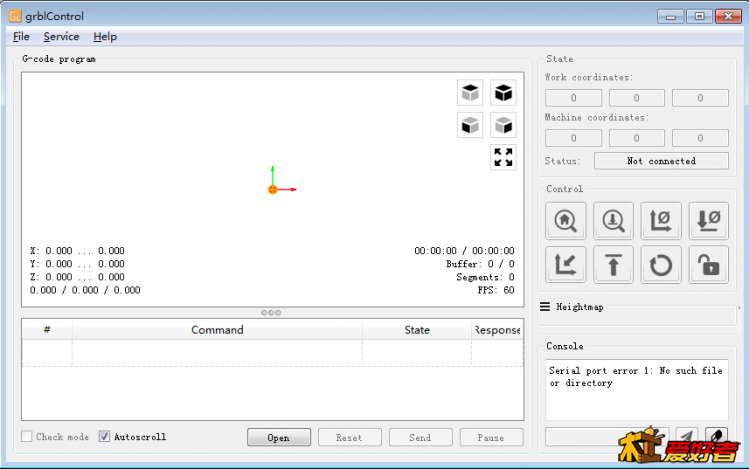Click the Home machine control button
The height and width of the screenshot is (469, 749).
[x=566, y=221]
